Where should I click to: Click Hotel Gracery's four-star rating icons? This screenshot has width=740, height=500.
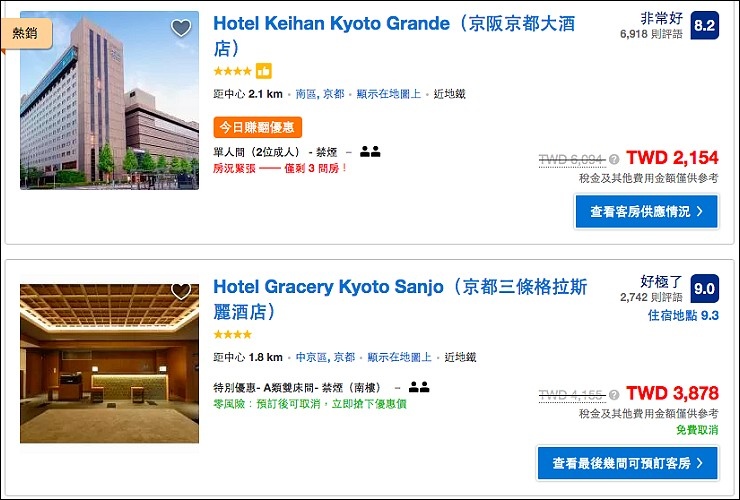coord(233,334)
